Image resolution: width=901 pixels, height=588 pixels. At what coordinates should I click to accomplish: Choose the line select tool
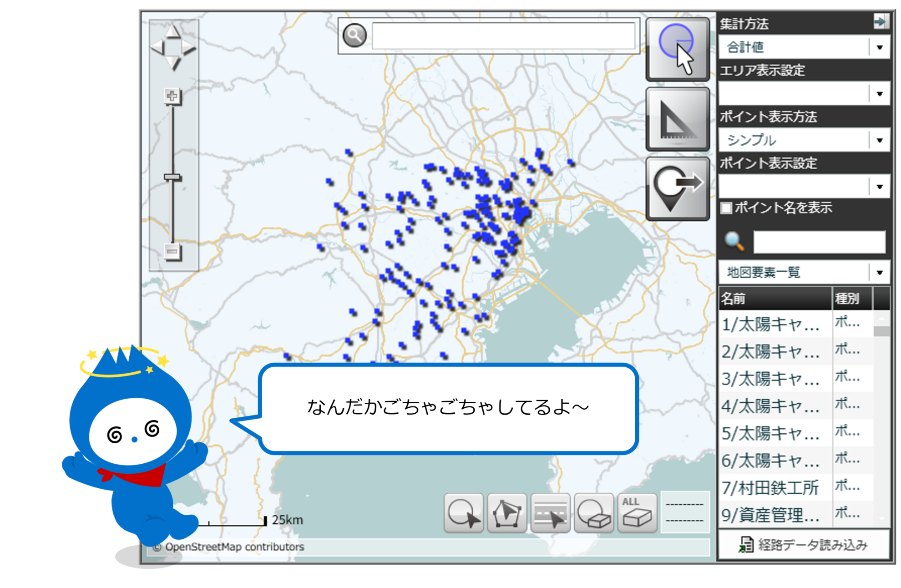(x=550, y=513)
